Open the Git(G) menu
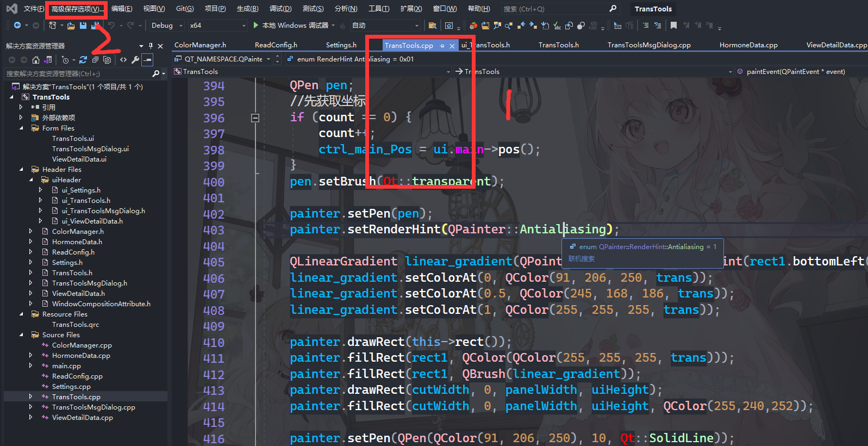Image resolution: width=868 pixels, height=446 pixels. click(x=185, y=9)
